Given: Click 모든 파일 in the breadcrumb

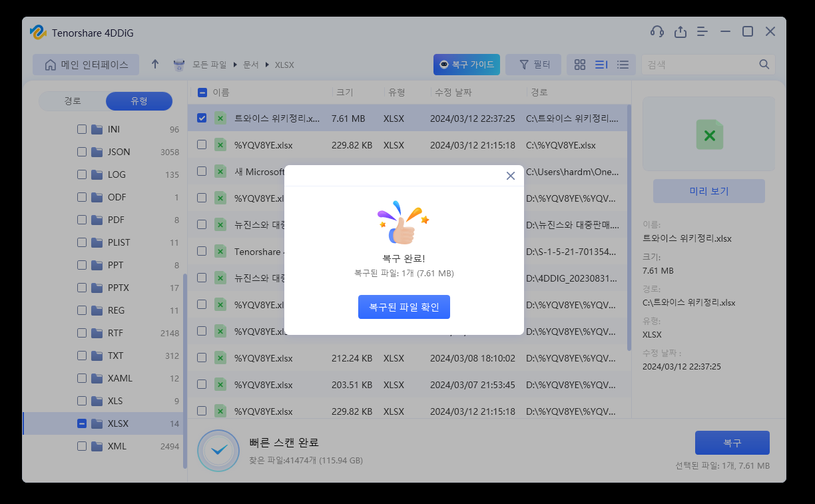Looking at the screenshot, I should click(209, 65).
